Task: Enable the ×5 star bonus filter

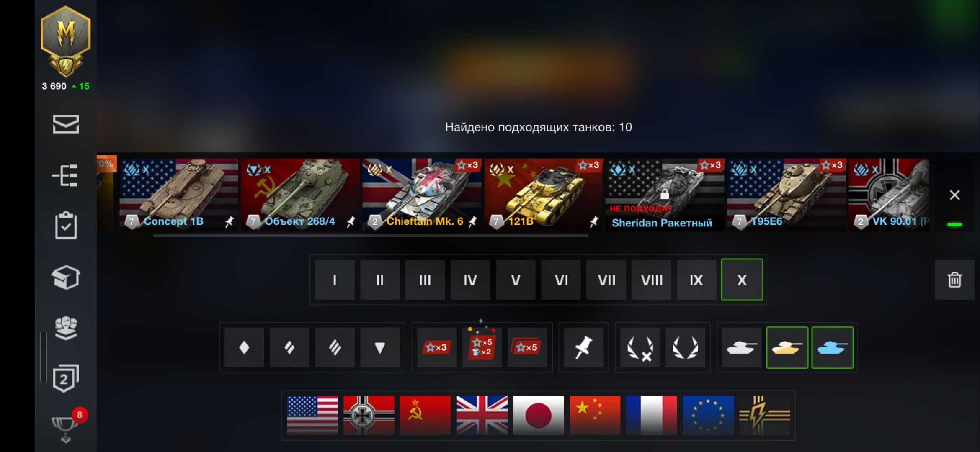Action: click(527, 347)
